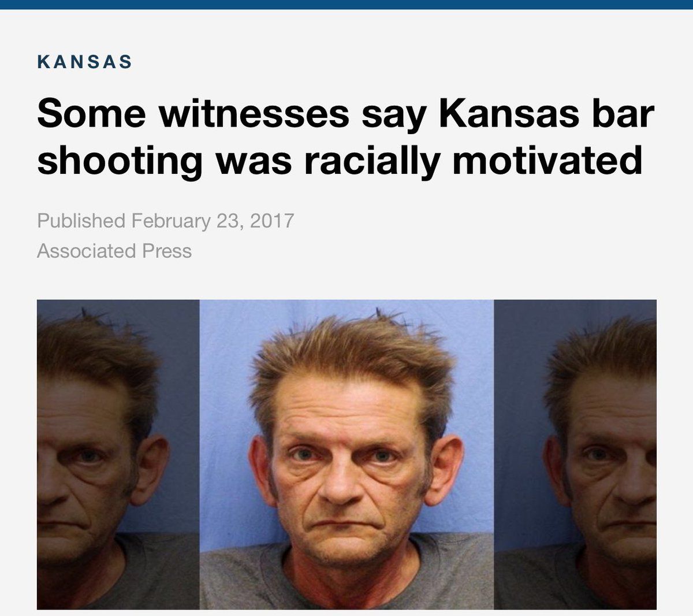Image resolution: width=693 pixels, height=616 pixels.
Task: Click headline line "shooting was racially motivated"
Action: (340, 159)
